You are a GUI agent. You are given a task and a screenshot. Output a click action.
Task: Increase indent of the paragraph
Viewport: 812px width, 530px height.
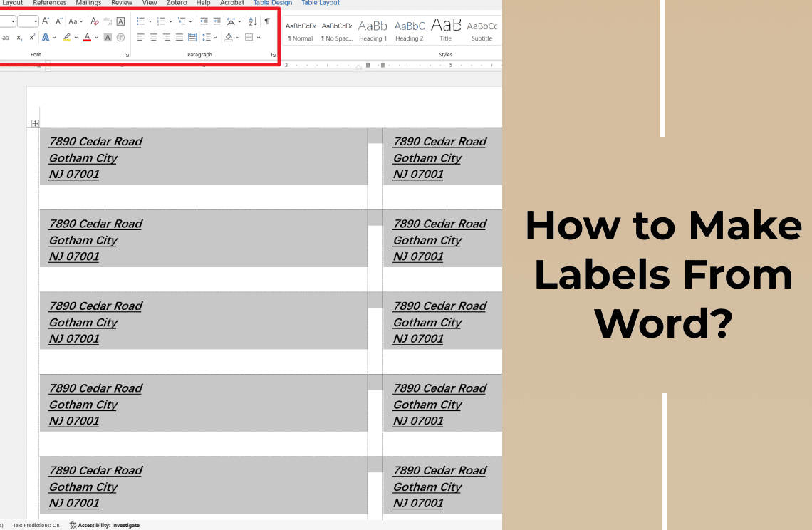coord(217,21)
